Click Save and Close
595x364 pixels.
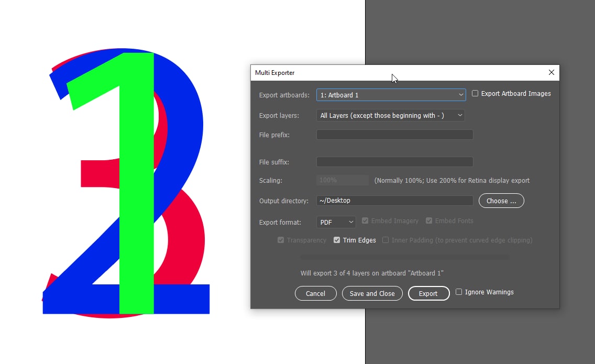(x=372, y=293)
